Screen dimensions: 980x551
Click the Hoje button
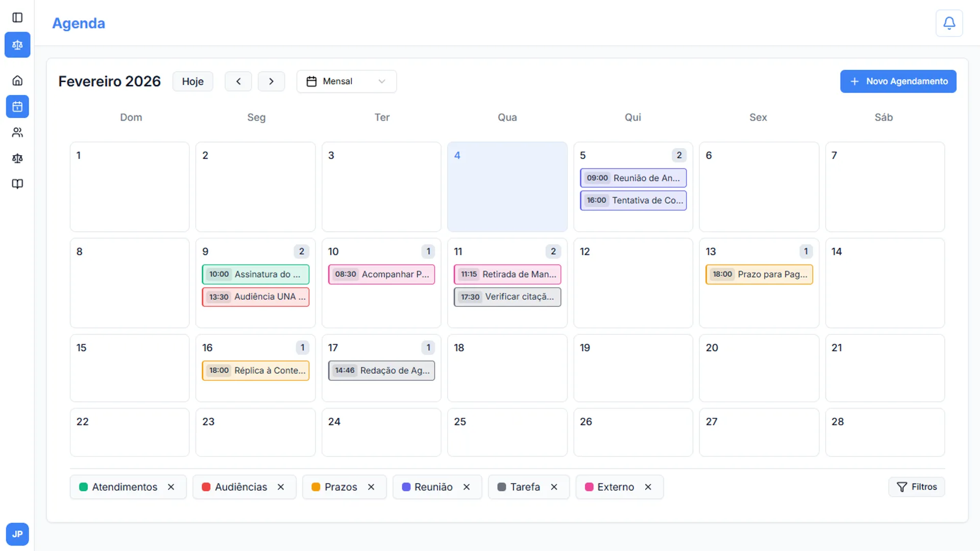pos(192,81)
